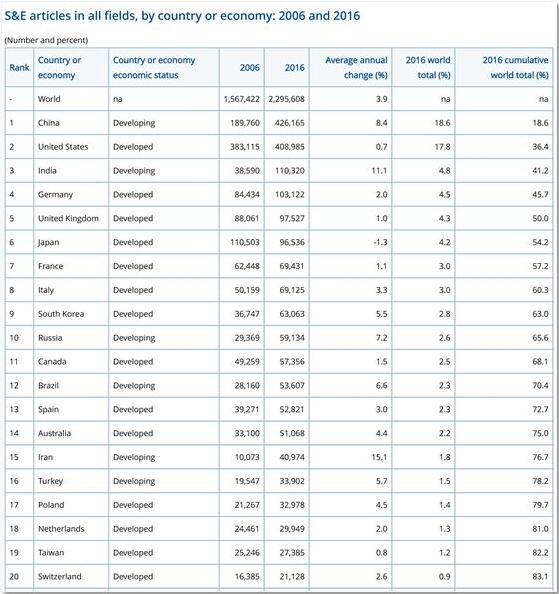Select the Switzerland country cell

point(59,576)
